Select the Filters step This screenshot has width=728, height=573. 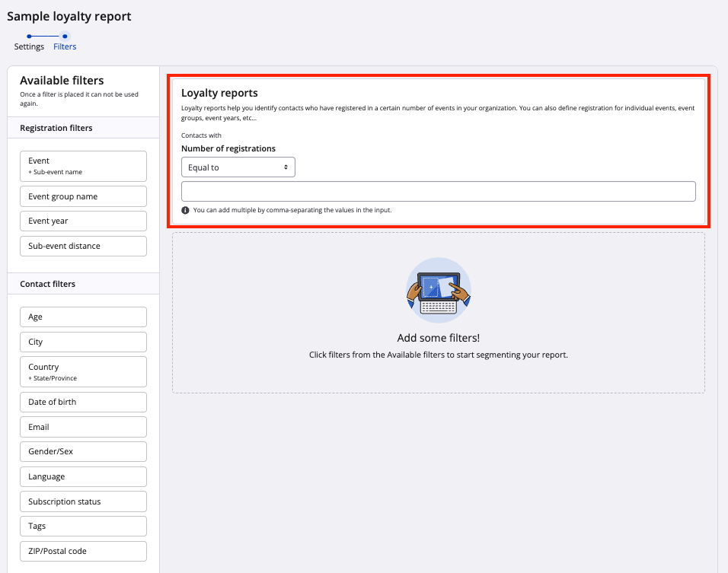[x=65, y=46]
